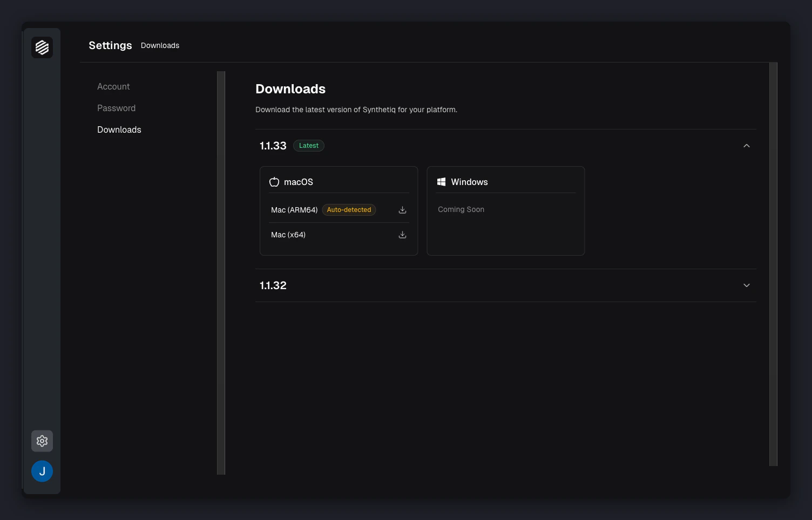Click the Downloads page heading
The image size is (812, 520).
290,89
